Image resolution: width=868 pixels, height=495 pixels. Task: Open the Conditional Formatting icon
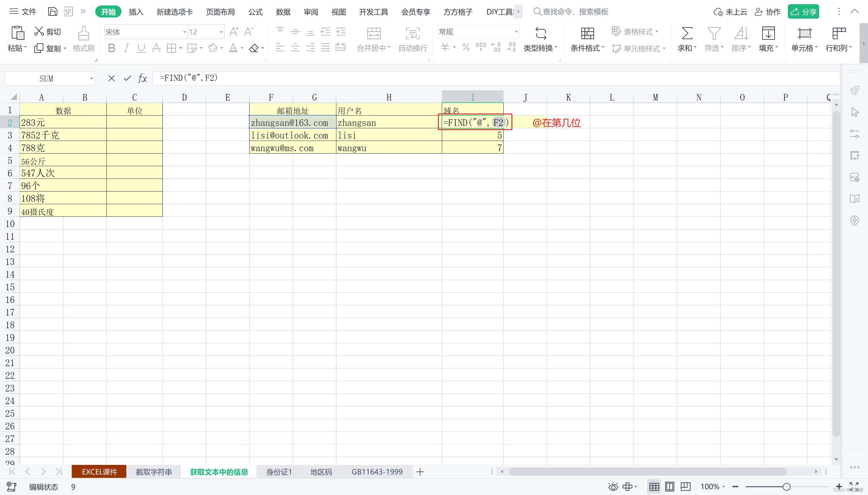(x=587, y=33)
